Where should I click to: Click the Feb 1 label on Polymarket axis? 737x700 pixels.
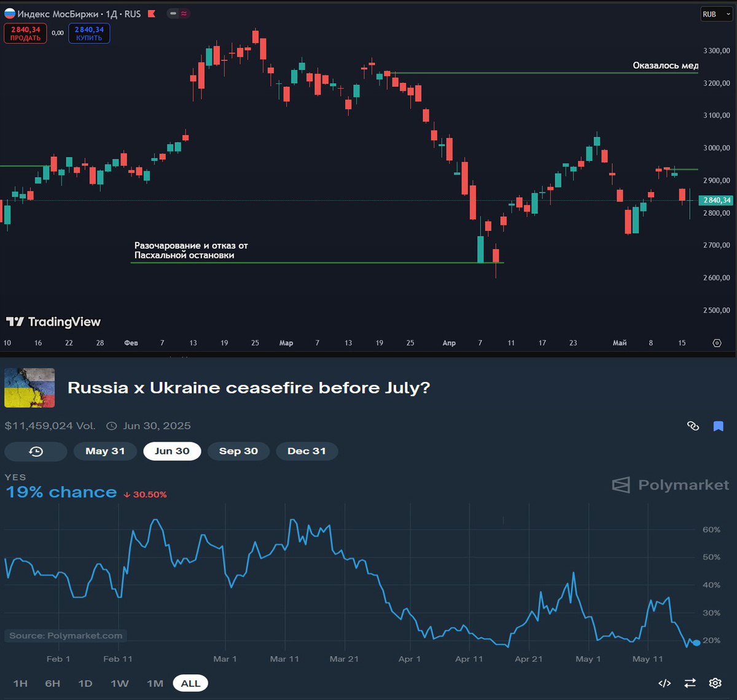click(x=58, y=659)
